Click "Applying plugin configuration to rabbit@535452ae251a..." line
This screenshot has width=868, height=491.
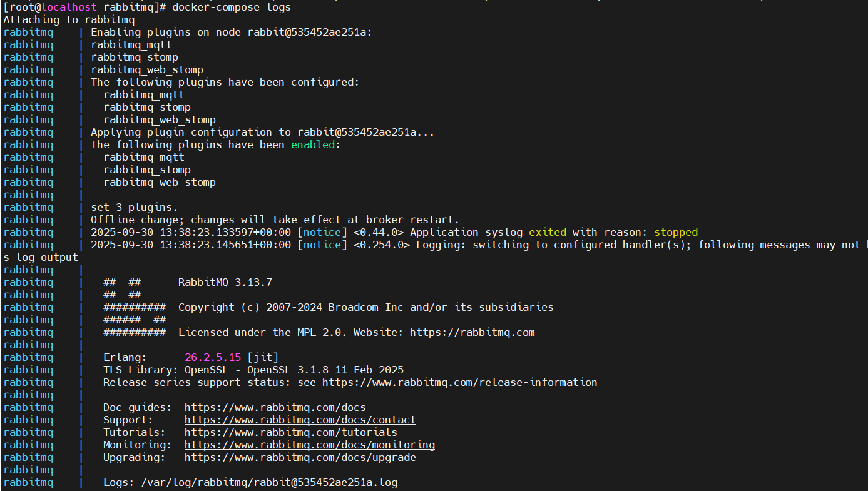click(x=262, y=132)
